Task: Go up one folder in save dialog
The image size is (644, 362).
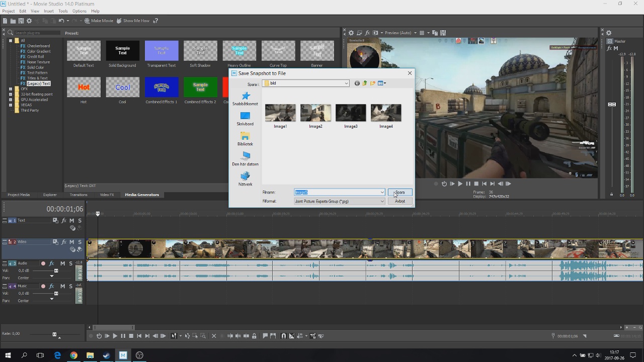Action: point(365,83)
